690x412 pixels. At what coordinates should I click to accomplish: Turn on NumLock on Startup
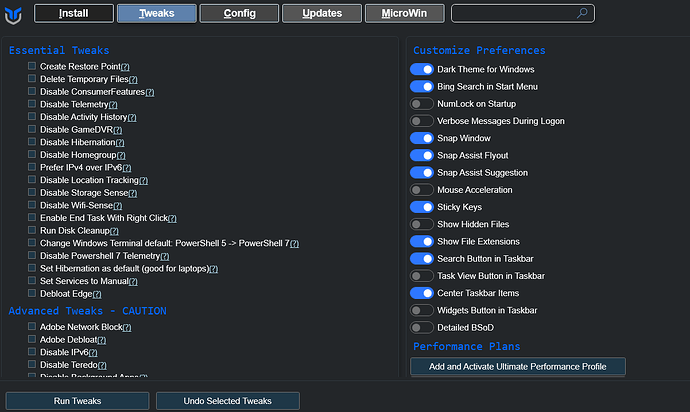[x=421, y=104]
